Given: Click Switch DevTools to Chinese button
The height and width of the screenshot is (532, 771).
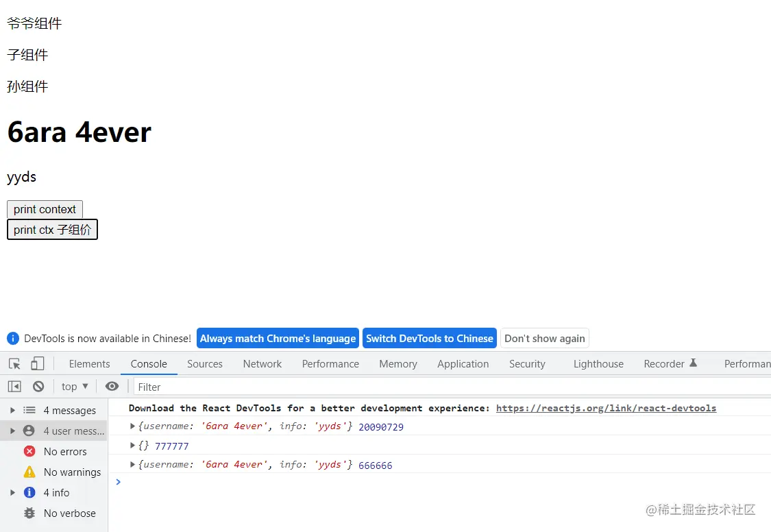Looking at the screenshot, I should point(430,338).
